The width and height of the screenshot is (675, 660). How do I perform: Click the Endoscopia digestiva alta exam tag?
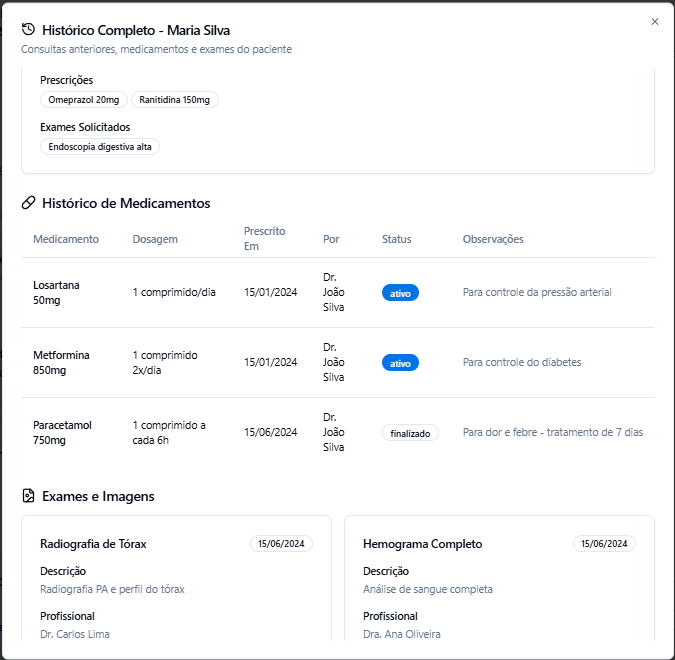[100, 146]
